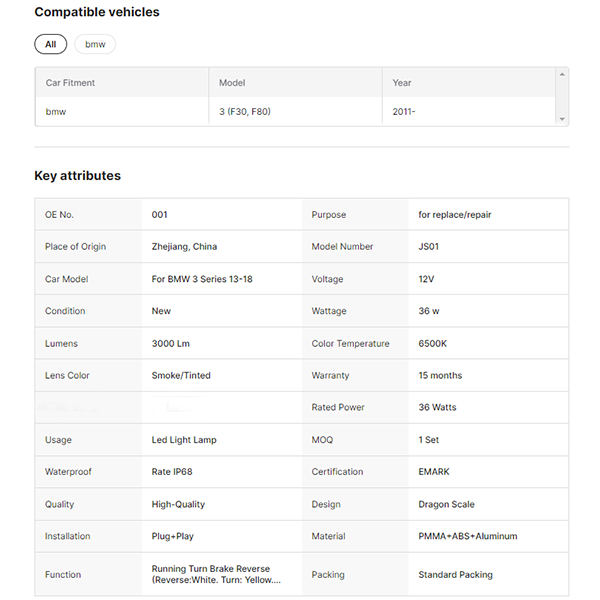Click the Zhejiang, China origin value

[184, 247]
